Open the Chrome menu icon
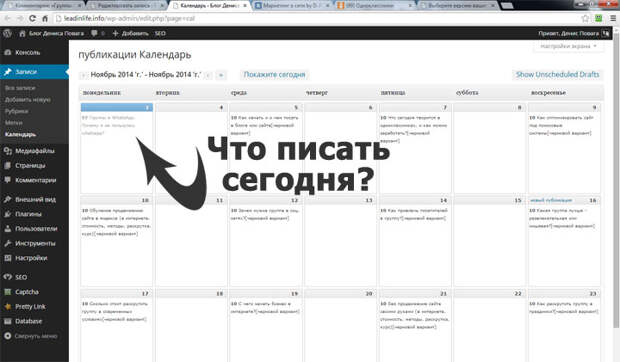620x362 pixels. [x=612, y=18]
